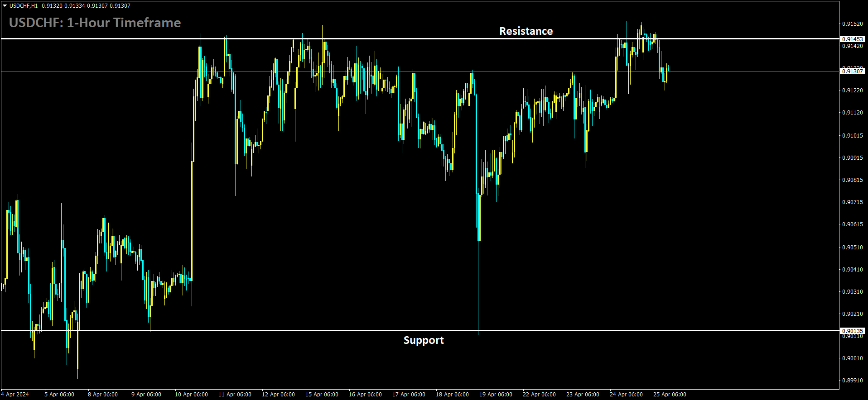This screenshot has width=868, height=400.
Task: Click the 0.90615 price axis label
Action: tap(852, 224)
